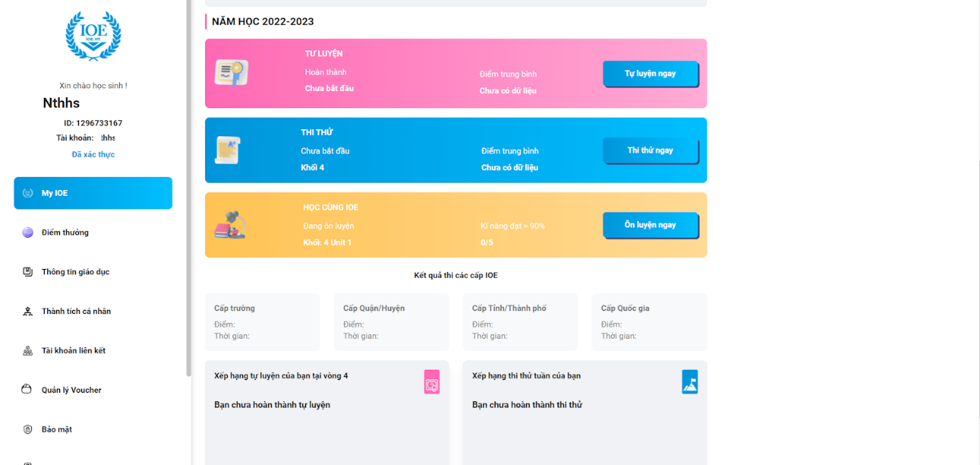The width and height of the screenshot is (980, 465).
Task: Click the blue icon in weekly mock-test ranking card
Action: pyautogui.click(x=690, y=381)
